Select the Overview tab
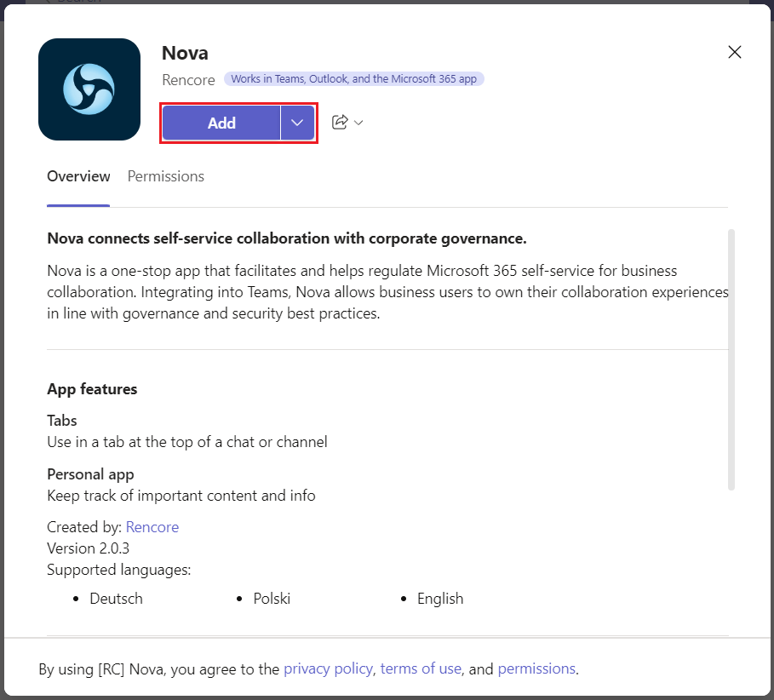The image size is (774, 700). (x=78, y=176)
